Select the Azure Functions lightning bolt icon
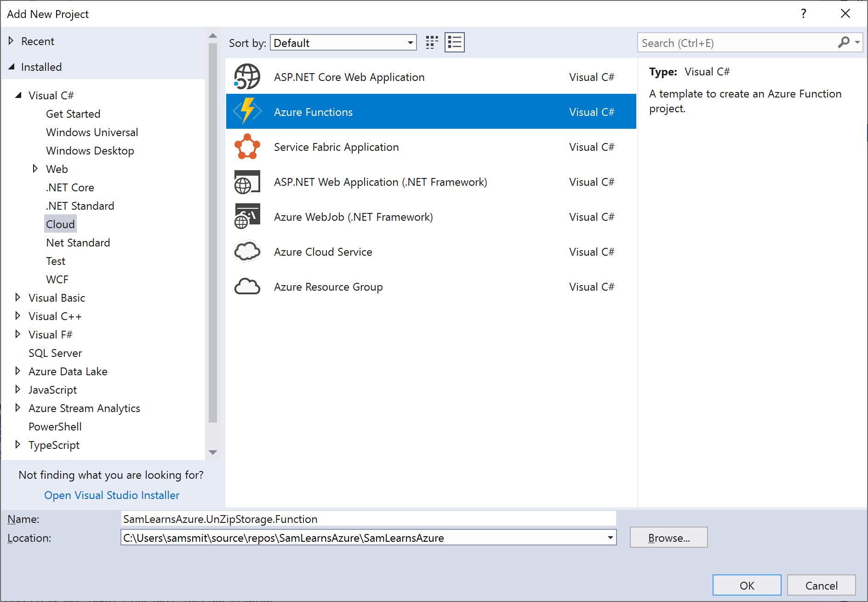Viewport: 868px width, 602px height. click(x=247, y=112)
